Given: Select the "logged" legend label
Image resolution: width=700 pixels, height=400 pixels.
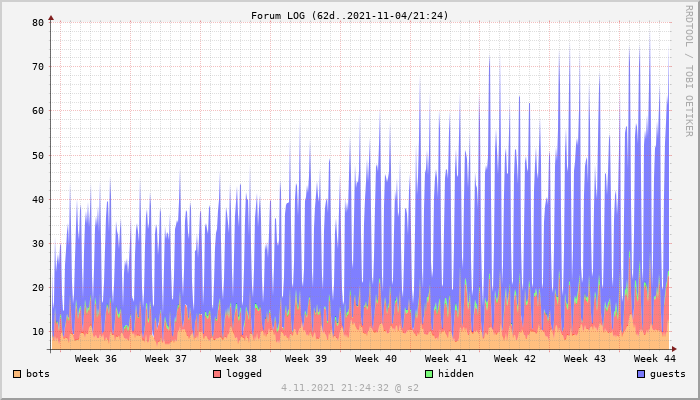Looking at the screenshot, I should pyautogui.click(x=244, y=374).
